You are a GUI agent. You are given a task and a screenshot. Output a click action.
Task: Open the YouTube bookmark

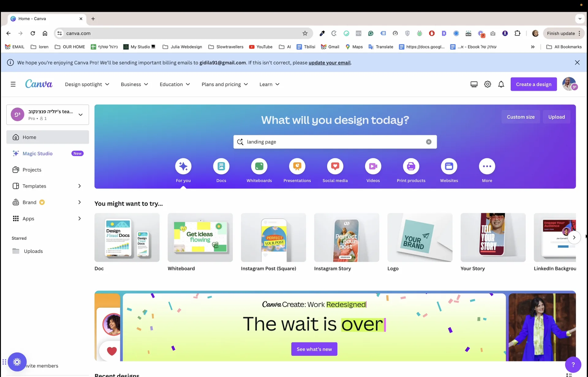(x=261, y=47)
